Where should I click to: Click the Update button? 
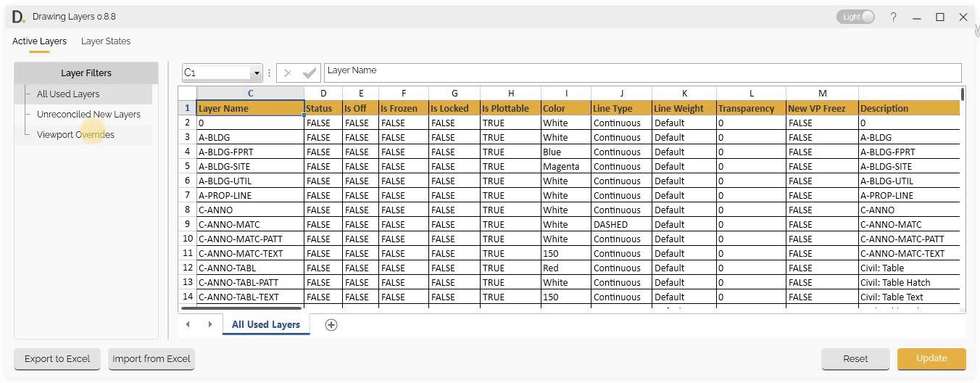tap(931, 358)
